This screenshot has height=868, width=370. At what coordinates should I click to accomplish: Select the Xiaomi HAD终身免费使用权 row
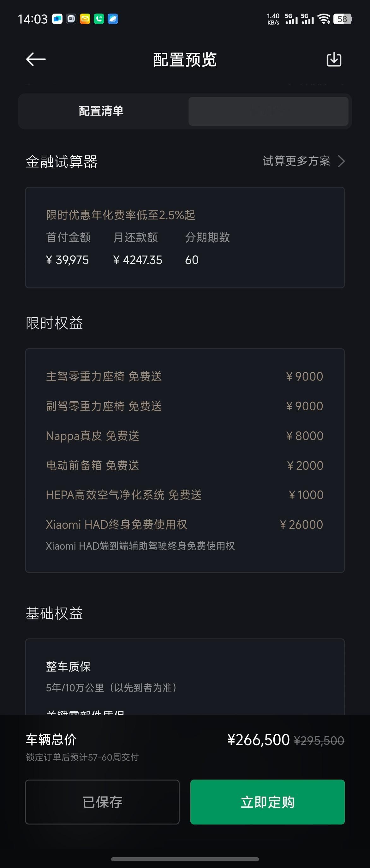[x=184, y=525]
